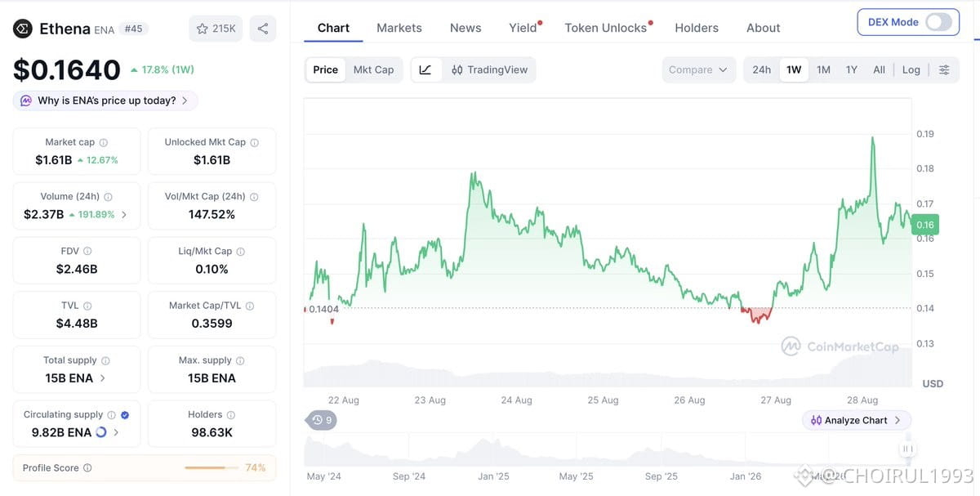Click the timeline range slider handle
980x496 pixels.
[906, 449]
